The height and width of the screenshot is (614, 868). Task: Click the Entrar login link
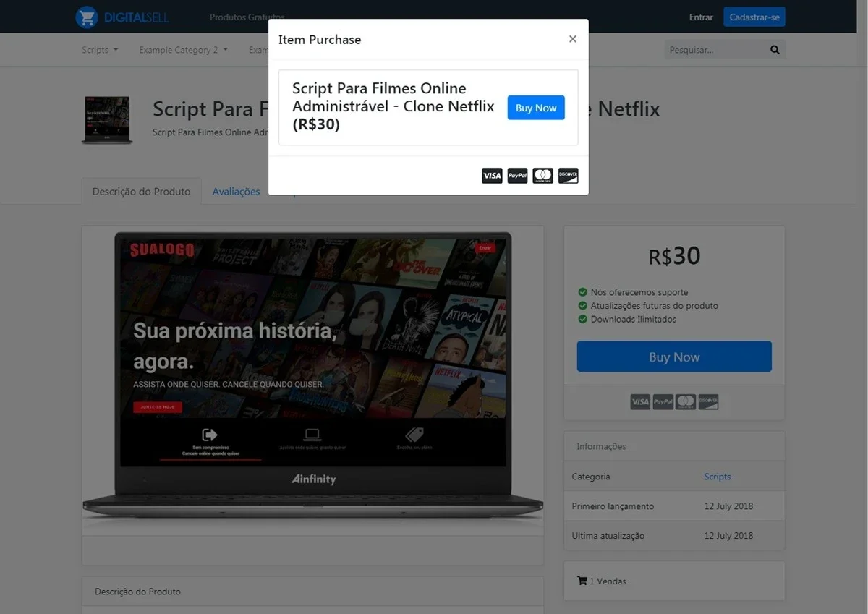tap(701, 17)
